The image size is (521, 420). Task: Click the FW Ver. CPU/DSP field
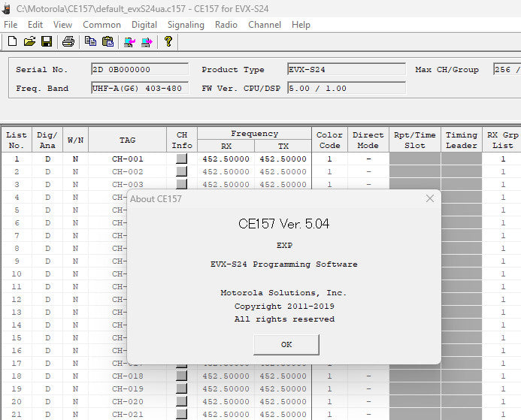tap(347, 89)
